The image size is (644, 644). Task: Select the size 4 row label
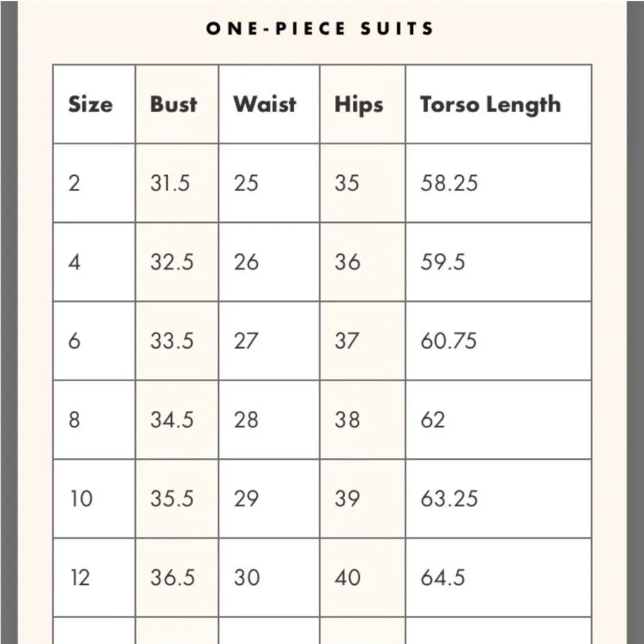pyautogui.click(x=75, y=262)
